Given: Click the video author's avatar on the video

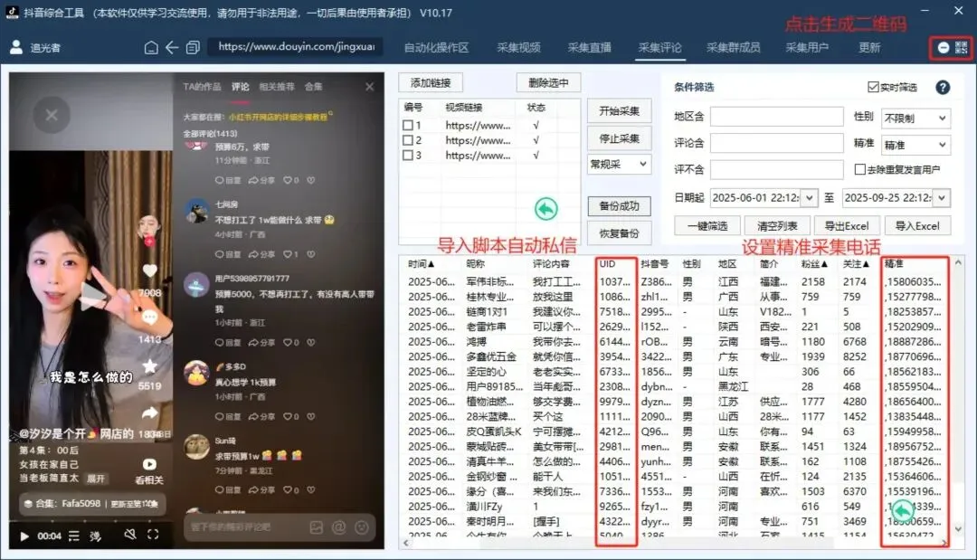Looking at the screenshot, I should click(x=149, y=227).
